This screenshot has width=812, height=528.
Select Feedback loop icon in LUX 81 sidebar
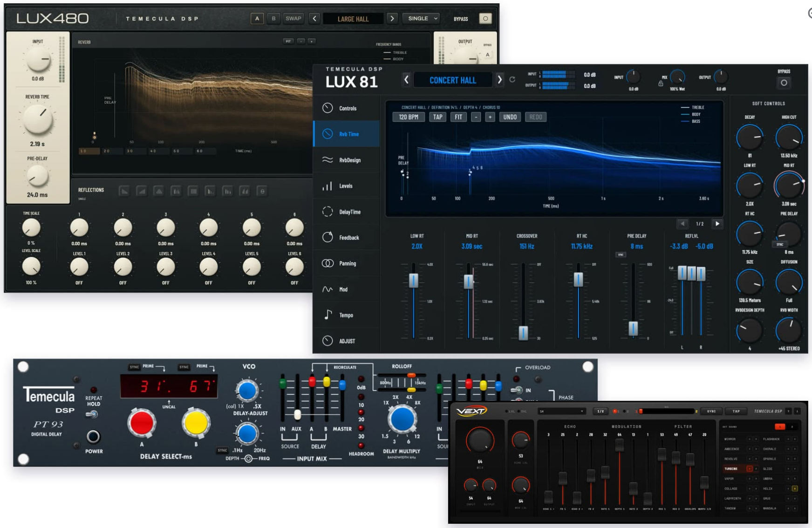[x=328, y=237]
